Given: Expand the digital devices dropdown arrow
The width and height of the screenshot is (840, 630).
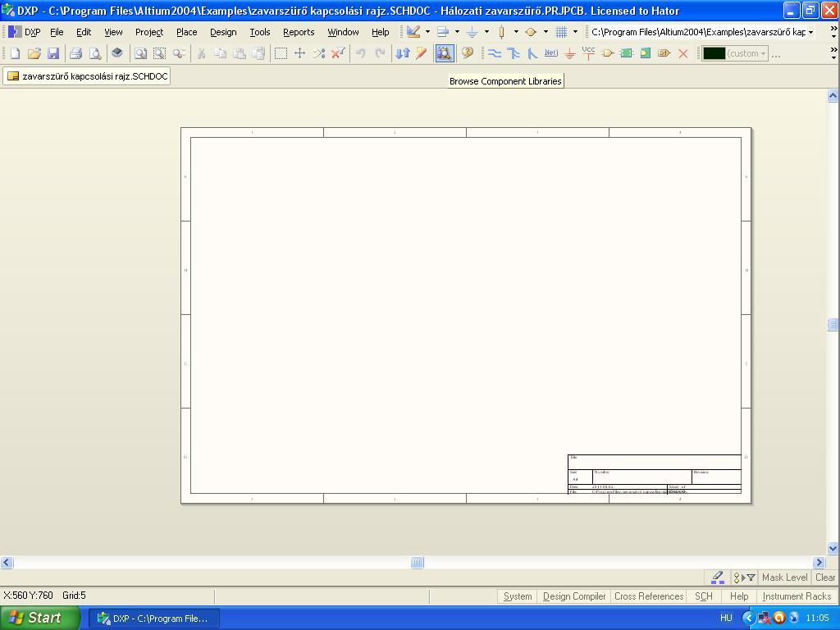Looking at the screenshot, I should coord(516,32).
